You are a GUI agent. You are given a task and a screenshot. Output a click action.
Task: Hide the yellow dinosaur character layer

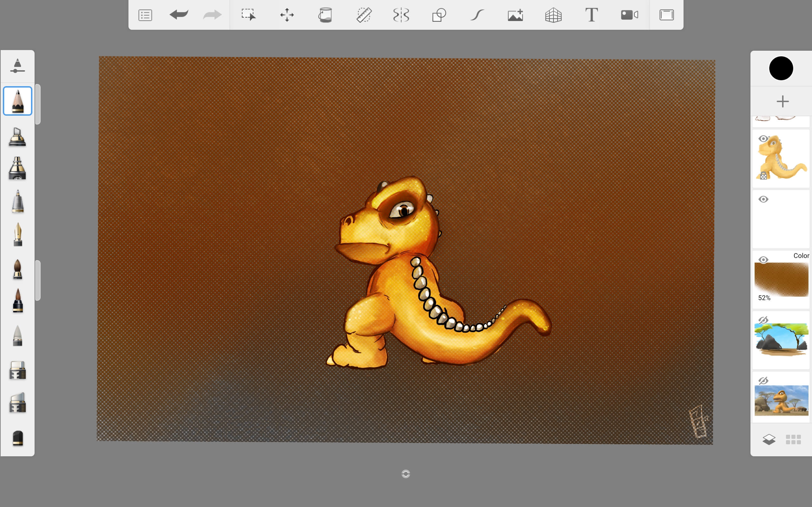[763, 138]
